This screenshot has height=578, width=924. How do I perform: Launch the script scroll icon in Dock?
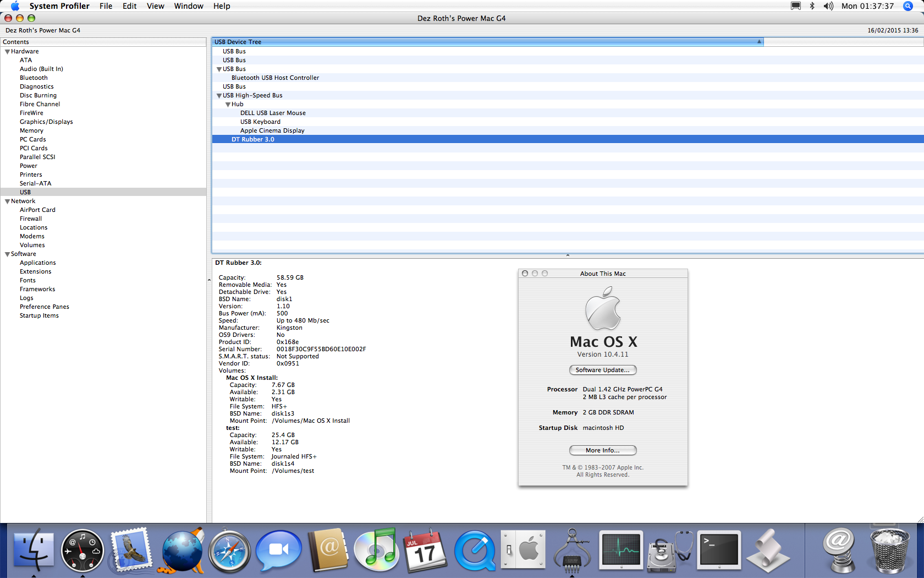(768, 550)
